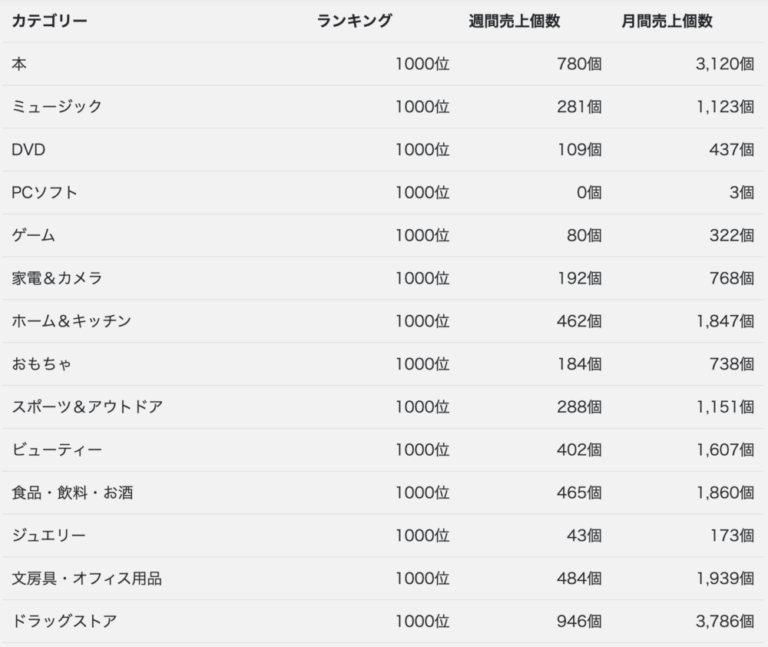The image size is (768, 647).
Task: Select the おもちゃ category row
Action: pos(383,364)
